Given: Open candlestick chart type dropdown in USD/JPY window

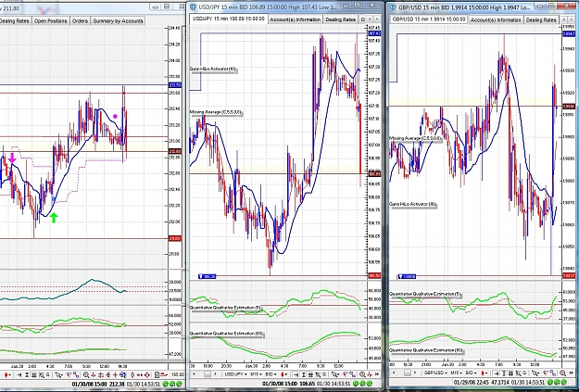Looking at the screenshot, I should (x=284, y=374).
